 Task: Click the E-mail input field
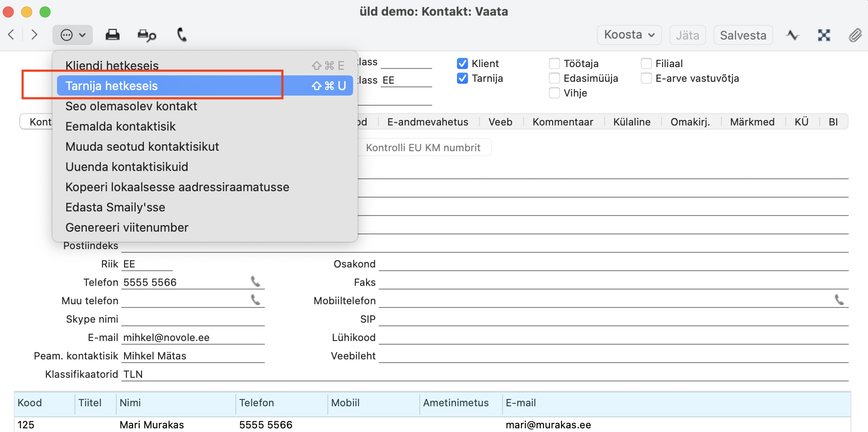193,337
